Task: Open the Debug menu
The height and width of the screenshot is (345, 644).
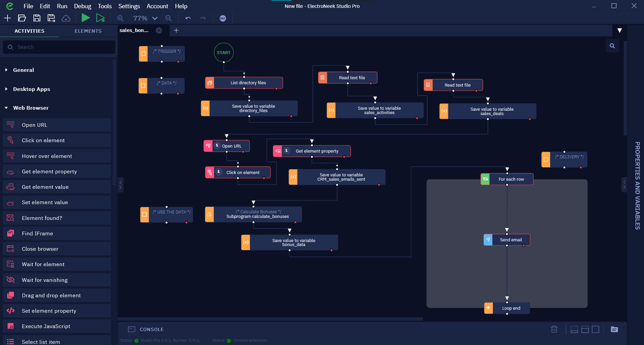Action: point(82,6)
